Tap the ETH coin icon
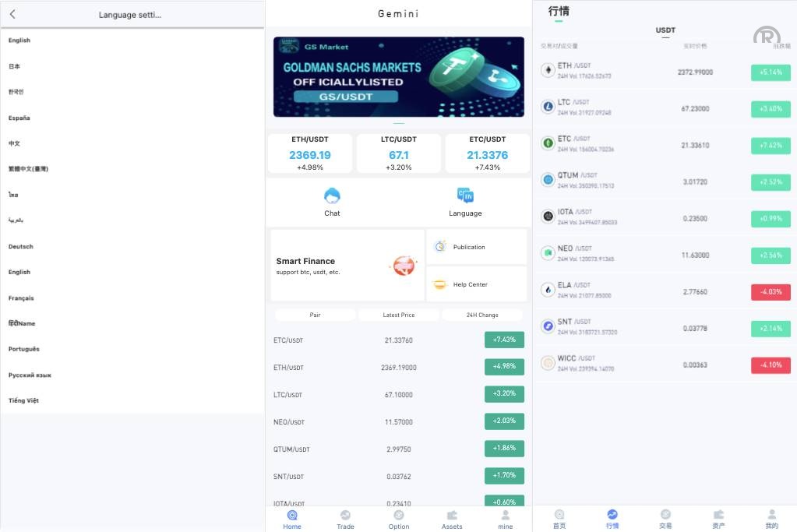The width and height of the screenshot is (797, 532). (x=548, y=70)
